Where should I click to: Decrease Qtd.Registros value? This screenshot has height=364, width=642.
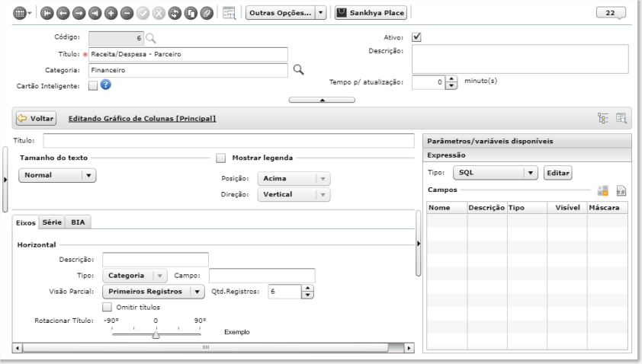pos(307,295)
